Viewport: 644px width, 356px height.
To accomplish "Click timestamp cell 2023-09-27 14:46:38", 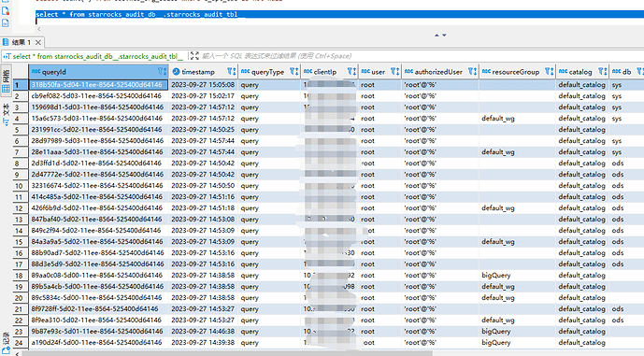I will pyautogui.click(x=204, y=331).
